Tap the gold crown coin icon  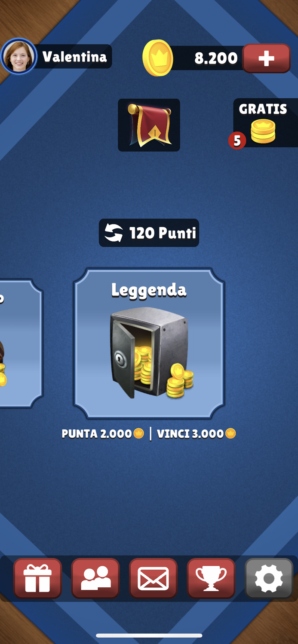tap(158, 58)
